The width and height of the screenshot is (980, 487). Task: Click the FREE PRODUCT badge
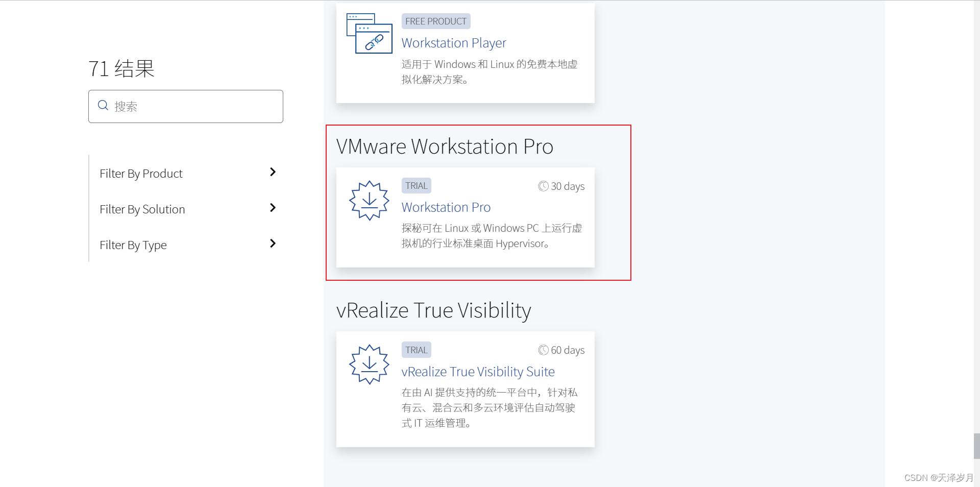click(x=436, y=21)
